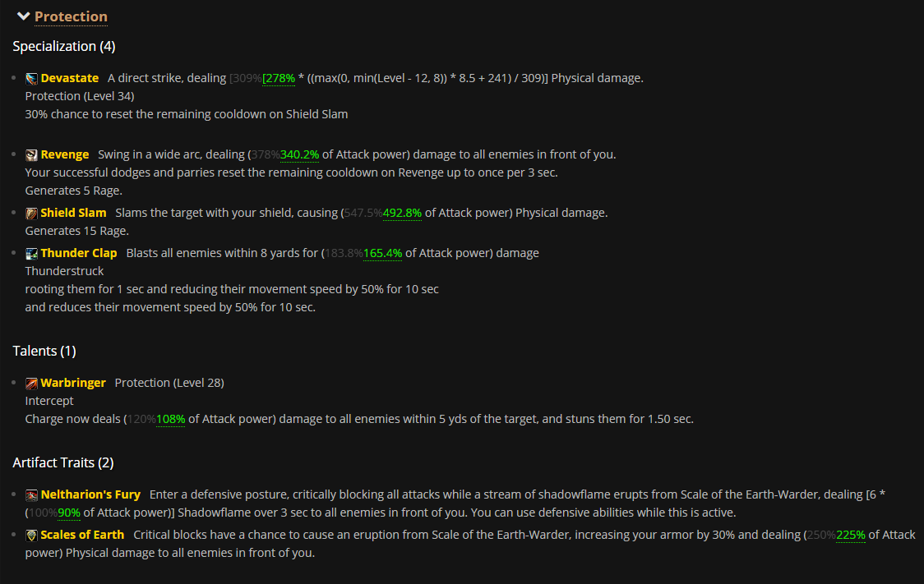Open the Shield Slam spell link
This screenshot has height=584, width=924.
coord(74,213)
